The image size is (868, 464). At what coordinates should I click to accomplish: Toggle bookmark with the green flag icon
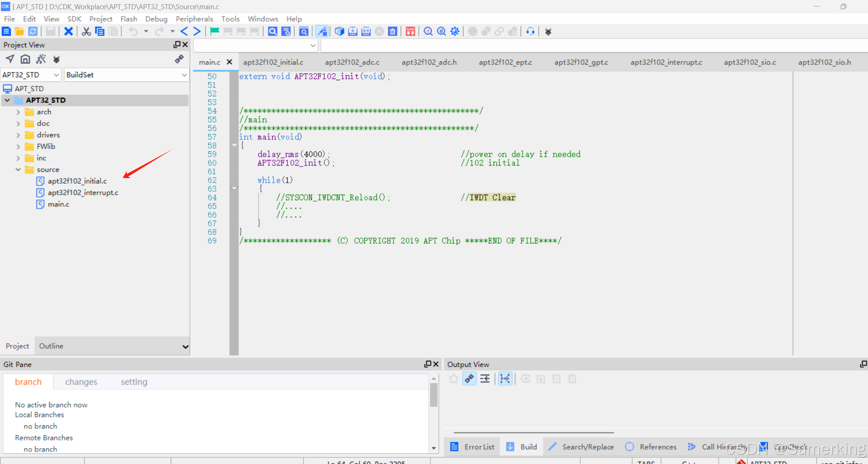(x=215, y=31)
